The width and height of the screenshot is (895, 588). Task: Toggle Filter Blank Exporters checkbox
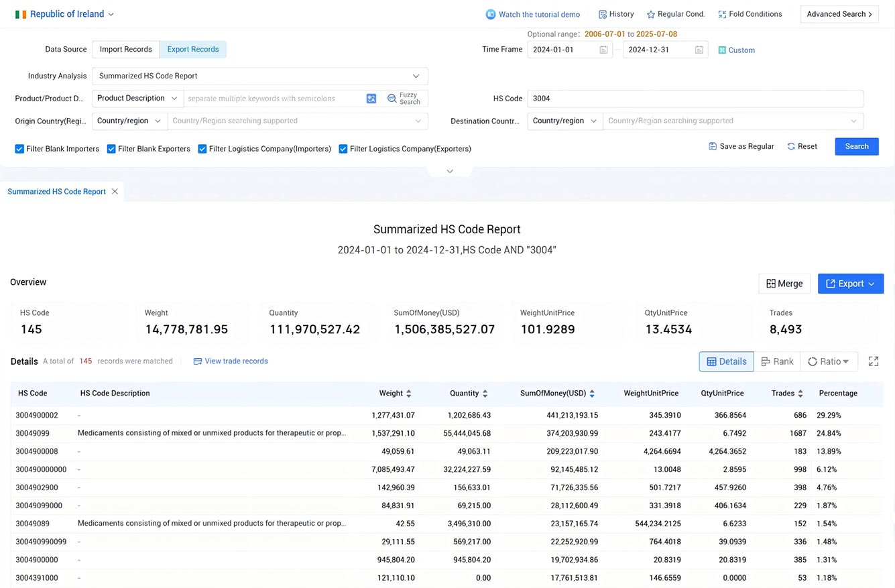pyautogui.click(x=111, y=149)
